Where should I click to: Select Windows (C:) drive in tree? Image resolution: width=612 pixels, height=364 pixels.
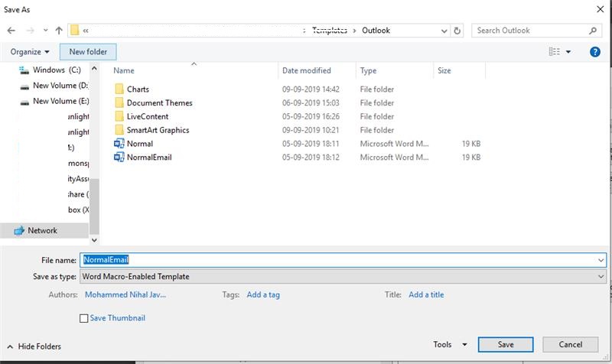pos(57,70)
